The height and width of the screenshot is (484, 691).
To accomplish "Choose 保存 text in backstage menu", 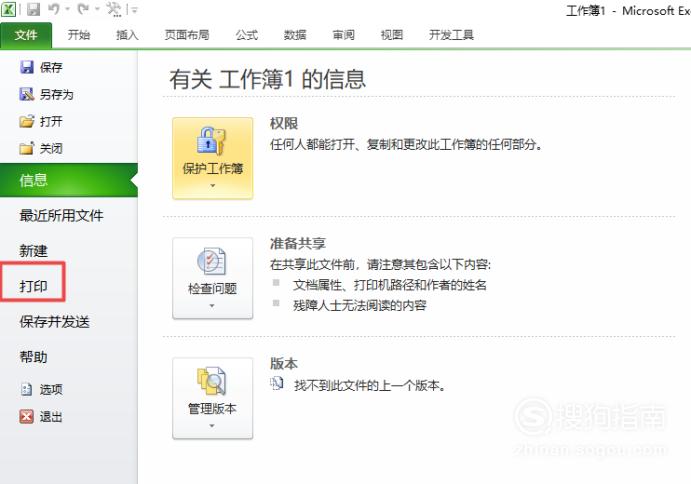I will point(51,67).
